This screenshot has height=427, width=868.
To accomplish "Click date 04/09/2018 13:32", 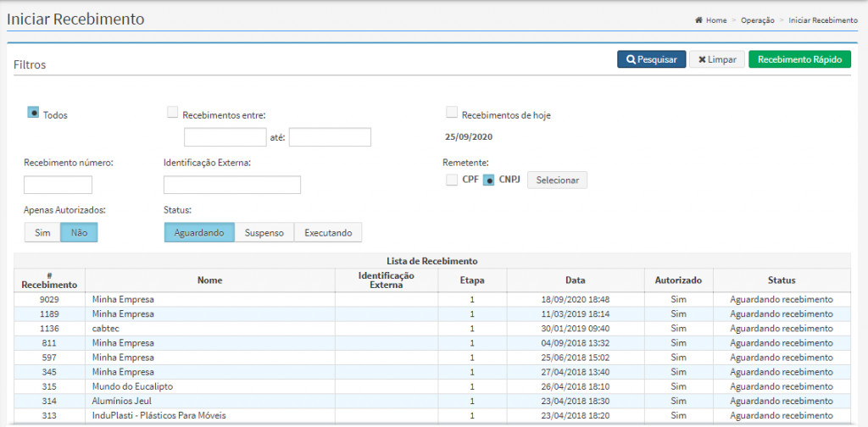I will click(576, 342).
